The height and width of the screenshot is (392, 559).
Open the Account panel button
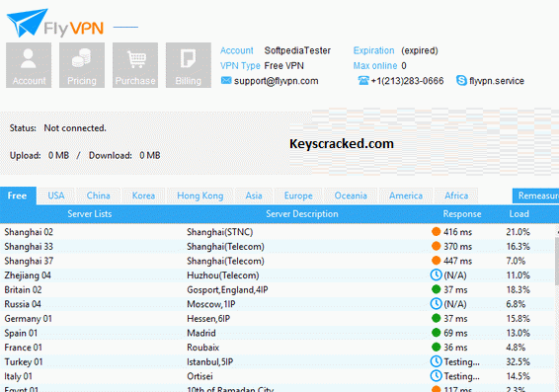click(29, 65)
